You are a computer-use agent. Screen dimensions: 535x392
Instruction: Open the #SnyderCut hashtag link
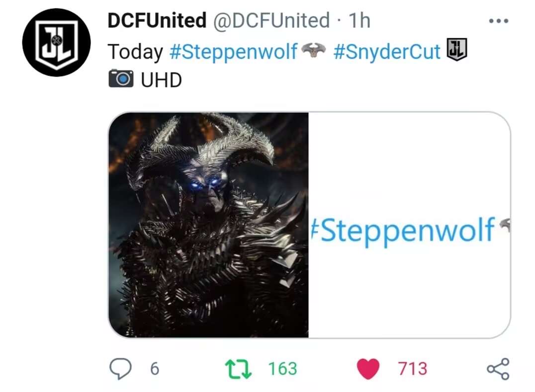[x=387, y=52]
